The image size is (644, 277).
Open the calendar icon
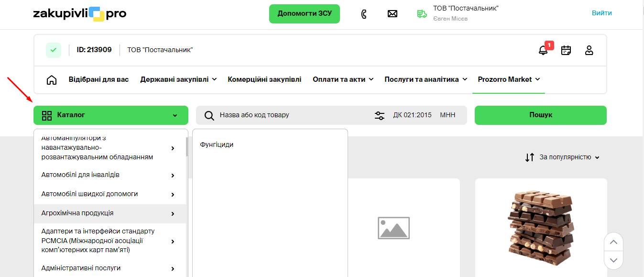566,50
